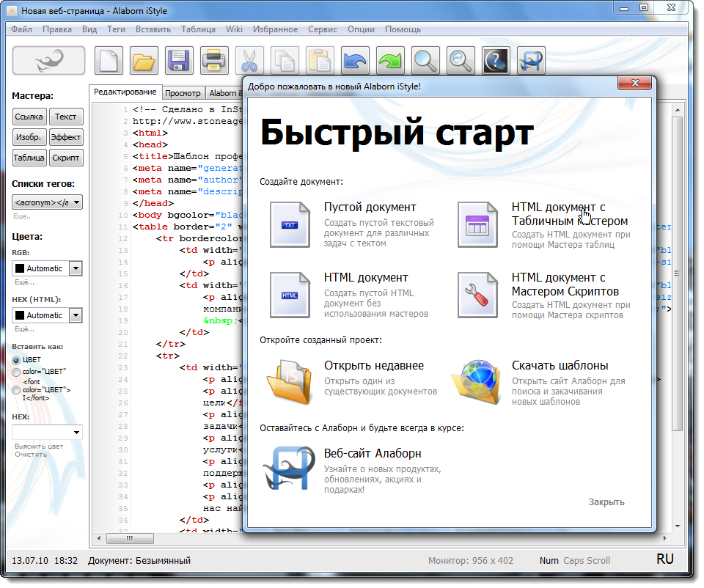This screenshot has width=704, height=588.
Task: Open the HEX (HTML) Automatic color dropdown
Action: (x=76, y=315)
